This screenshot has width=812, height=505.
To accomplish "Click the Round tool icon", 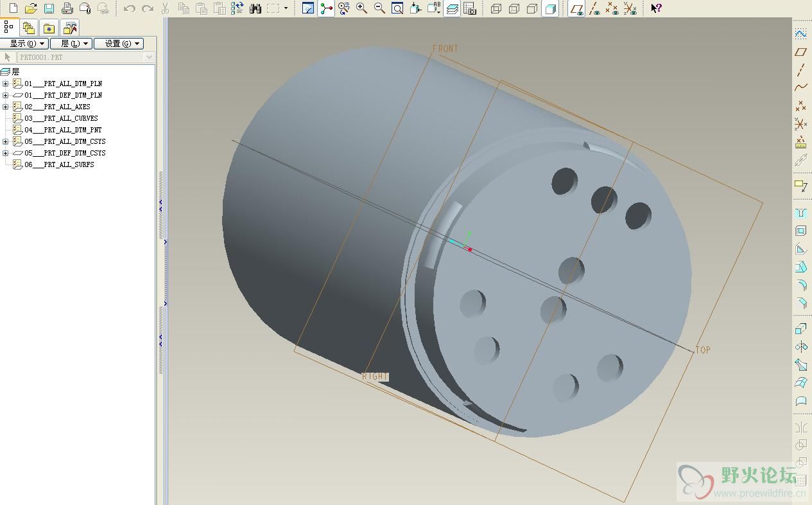I will click(x=800, y=285).
